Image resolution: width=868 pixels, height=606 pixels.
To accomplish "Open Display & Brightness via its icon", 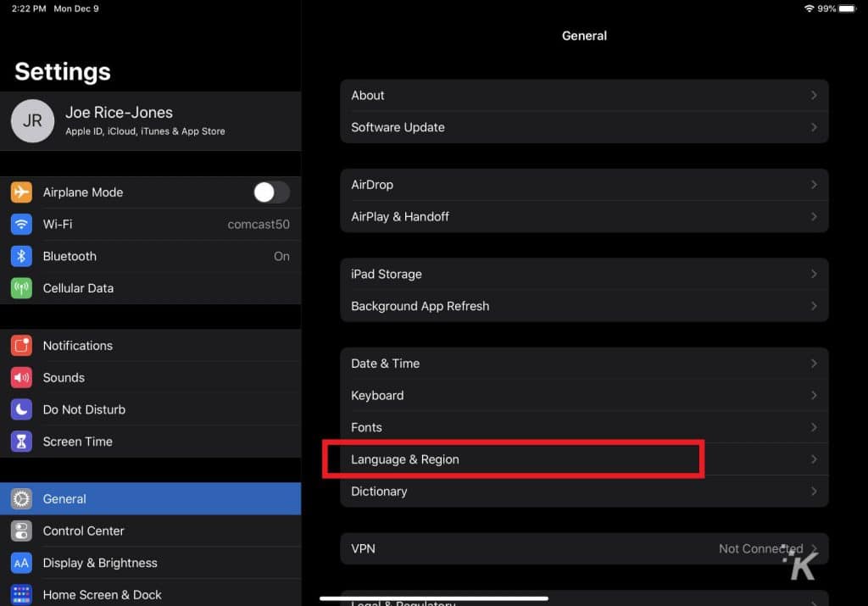I will 20,563.
